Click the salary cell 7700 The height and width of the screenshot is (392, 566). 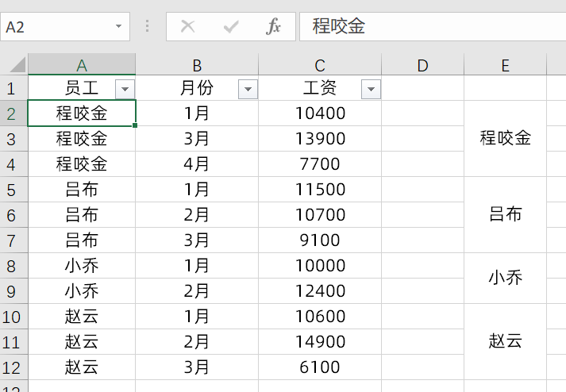(320, 164)
